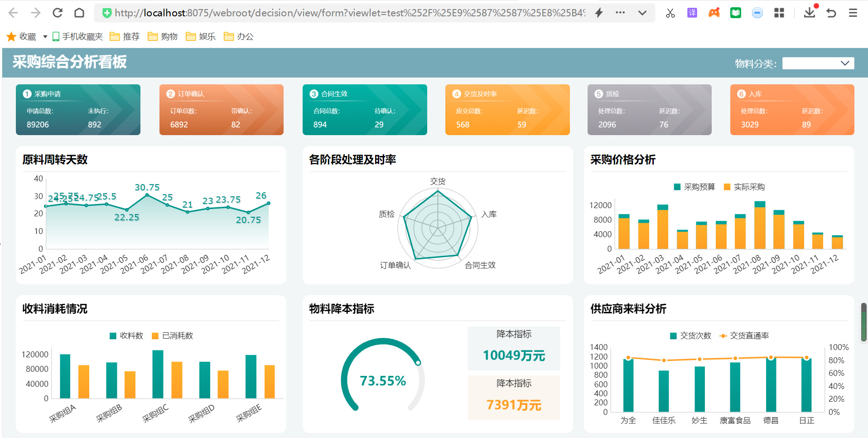
Task: Click the 采购申请 summary card
Action: coord(78,110)
